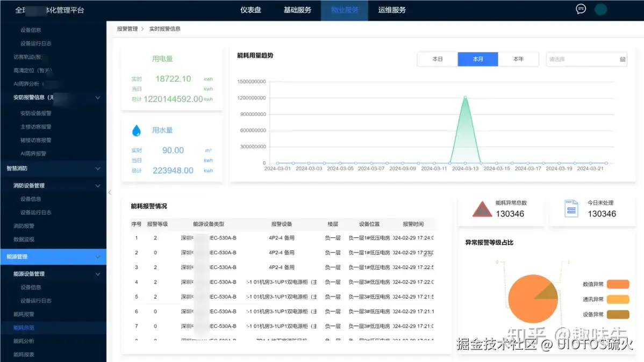Open 消防报警 sidebar item
The width and height of the screenshot is (644, 362).
click(24, 226)
